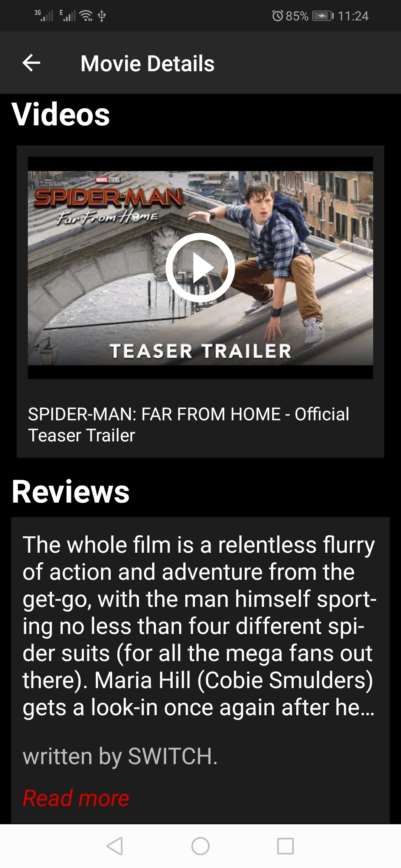The width and height of the screenshot is (401, 868).
Task: Tap the battery indicator icon
Action: [x=323, y=16]
